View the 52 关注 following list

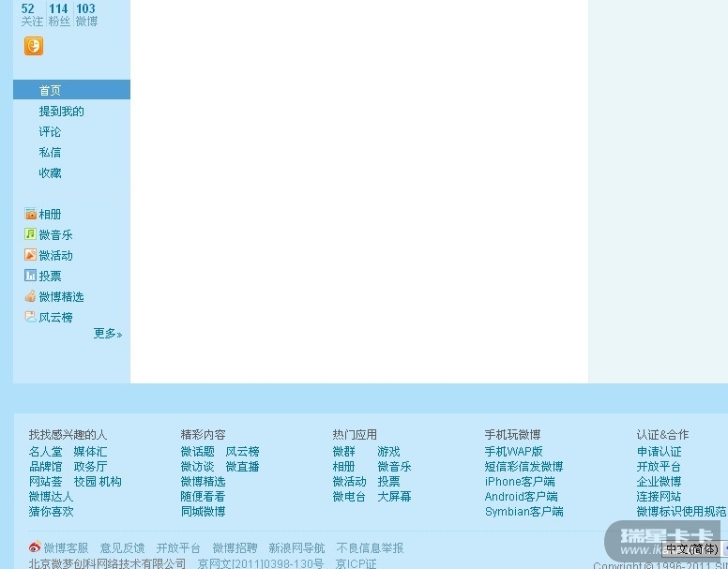(32, 14)
